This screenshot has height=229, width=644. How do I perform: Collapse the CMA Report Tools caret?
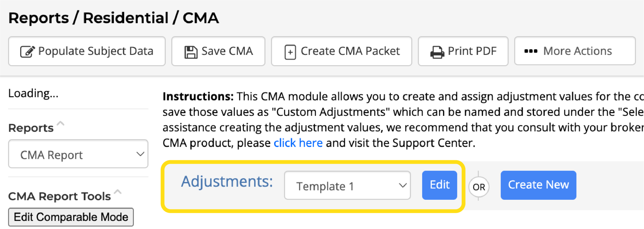[x=118, y=192]
